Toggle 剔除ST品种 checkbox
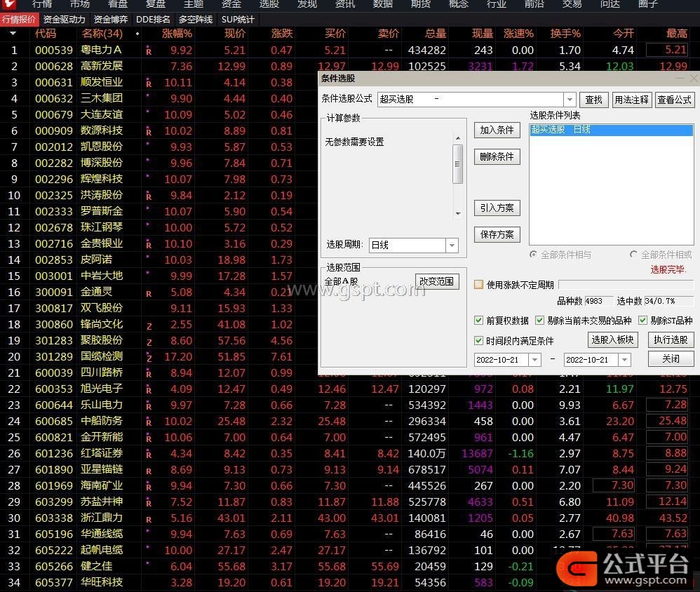The image size is (700, 592). click(643, 320)
